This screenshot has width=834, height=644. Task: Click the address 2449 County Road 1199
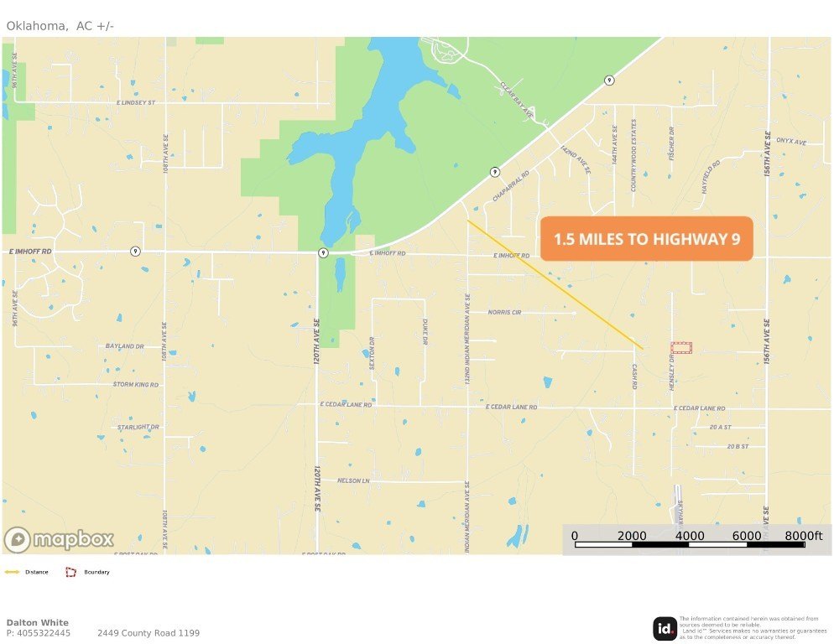[x=149, y=633]
